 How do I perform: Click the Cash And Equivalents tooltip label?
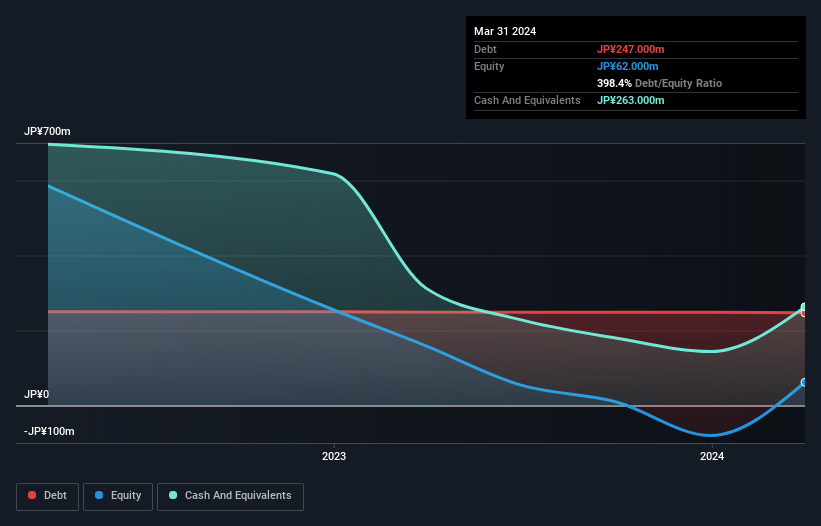pyautogui.click(x=527, y=100)
